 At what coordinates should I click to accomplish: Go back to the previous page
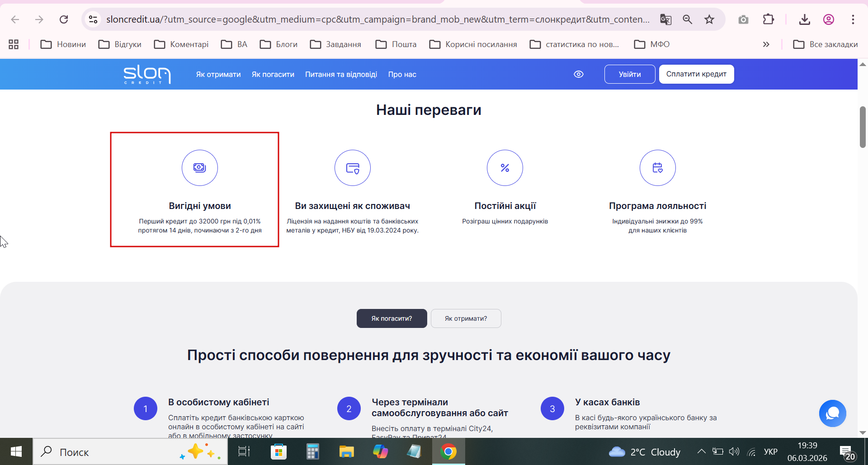tap(15, 19)
